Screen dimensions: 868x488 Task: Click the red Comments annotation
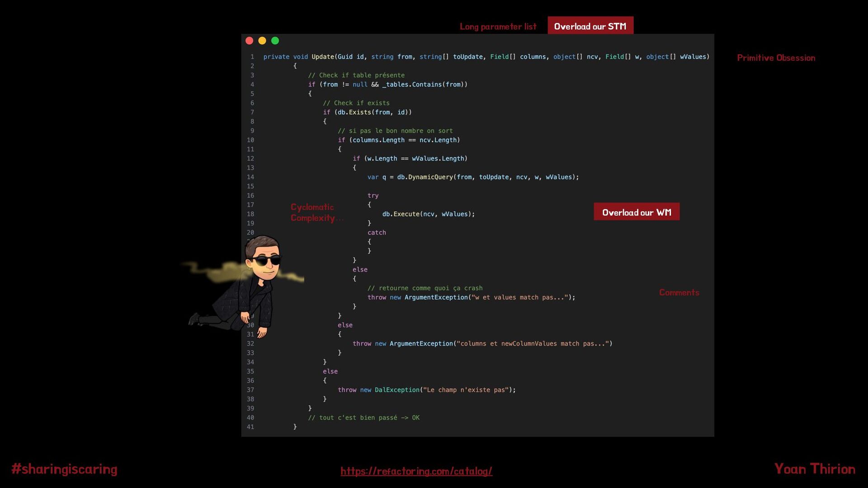click(x=679, y=292)
